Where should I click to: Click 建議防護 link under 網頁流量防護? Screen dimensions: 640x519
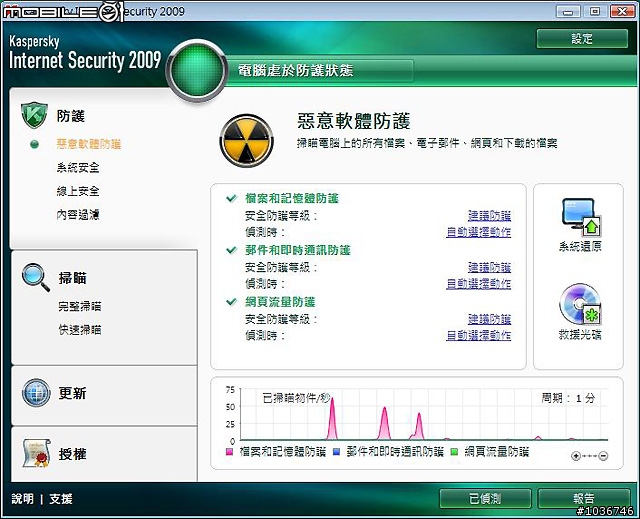point(489,319)
